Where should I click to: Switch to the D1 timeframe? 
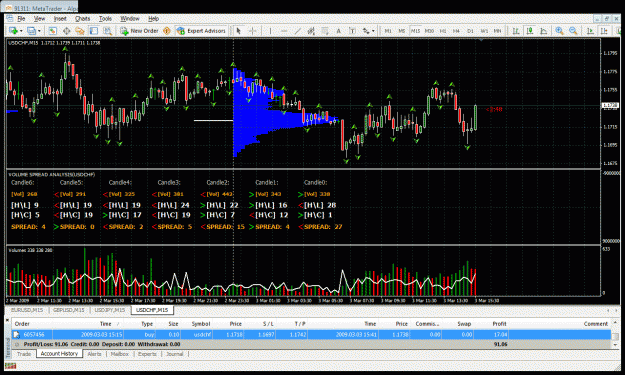(x=470, y=31)
